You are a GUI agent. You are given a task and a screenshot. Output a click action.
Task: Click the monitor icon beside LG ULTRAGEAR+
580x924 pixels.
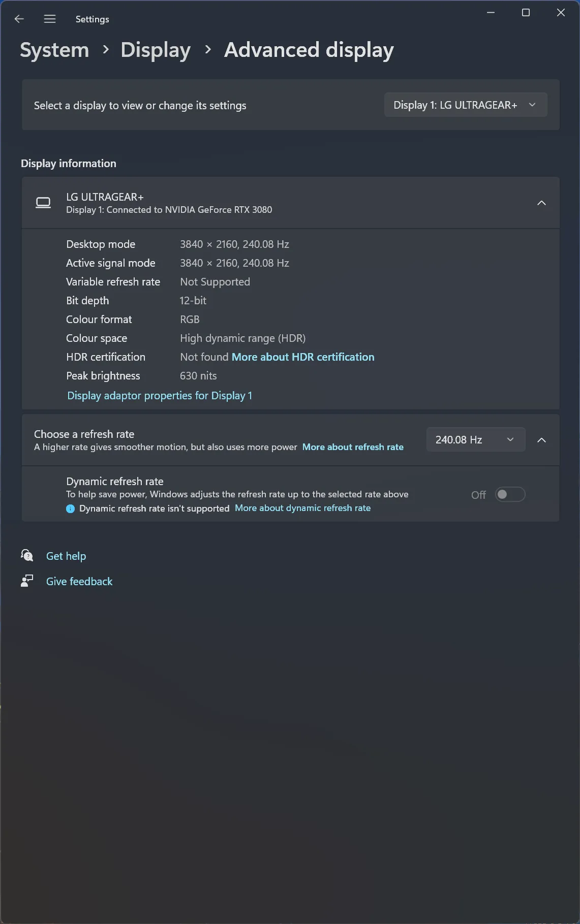pyautogui.click(x=43, y=203)
